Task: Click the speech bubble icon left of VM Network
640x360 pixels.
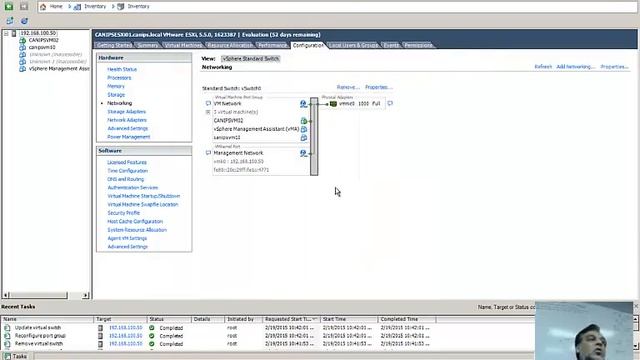Action: pyautogui.click(x=208, y=104)
